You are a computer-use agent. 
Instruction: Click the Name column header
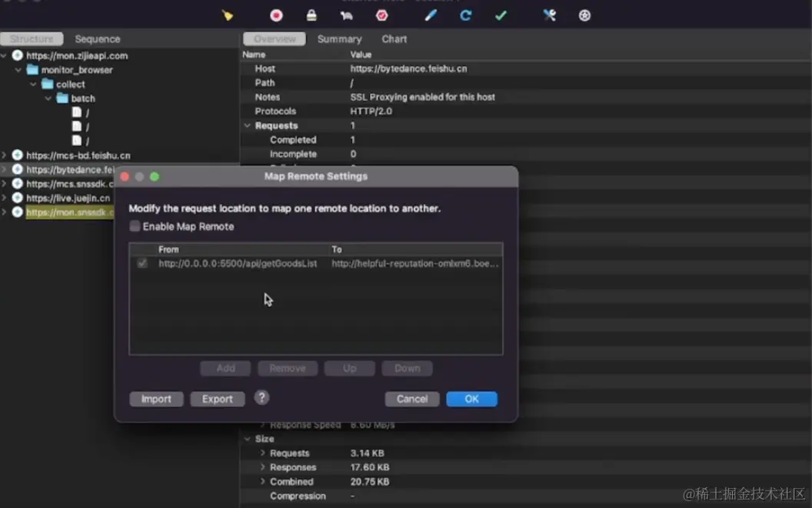254,55
